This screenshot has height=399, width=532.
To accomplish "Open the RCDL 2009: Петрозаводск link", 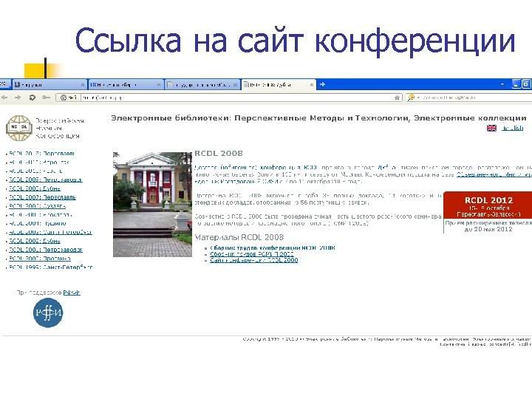I will coord(46,180).
